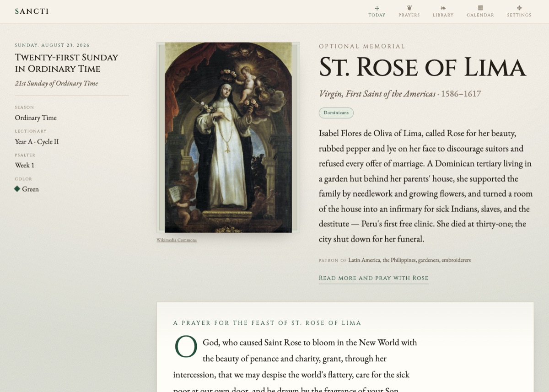Image resolution: width=549 pixels, height=392 pixels.
Task: Click the Sancti logo
Action: tap(32, 11)
